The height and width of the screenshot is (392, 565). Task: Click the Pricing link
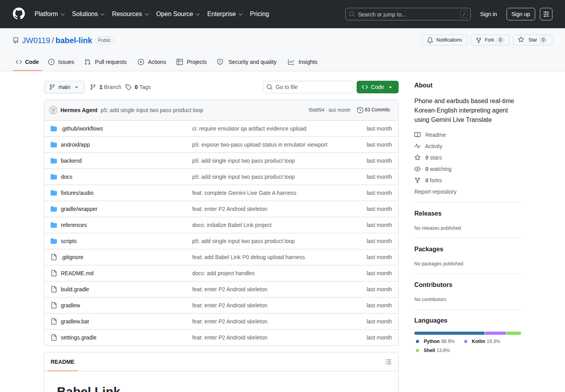point(259,14)
